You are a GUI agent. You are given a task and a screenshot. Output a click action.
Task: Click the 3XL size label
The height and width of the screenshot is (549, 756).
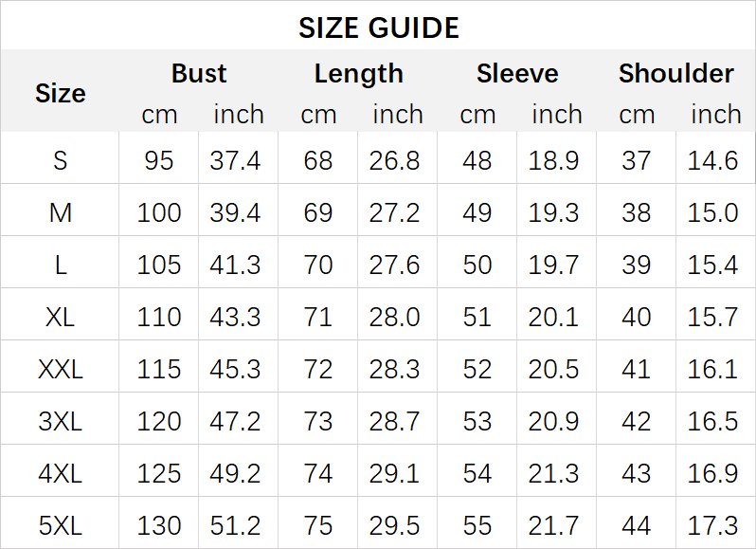click(60, 421)
